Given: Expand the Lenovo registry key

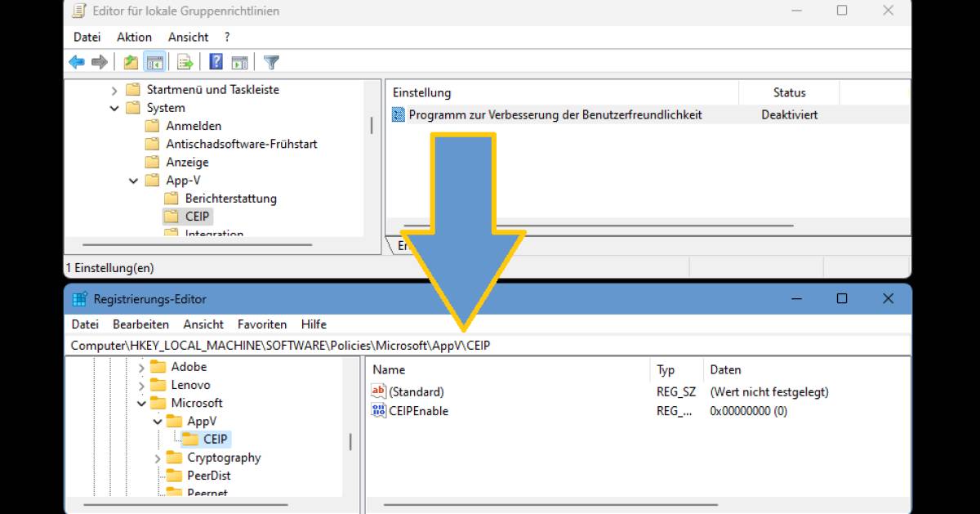Looking at the screenshot, I should pyautogui.click(x=141, y=386).
